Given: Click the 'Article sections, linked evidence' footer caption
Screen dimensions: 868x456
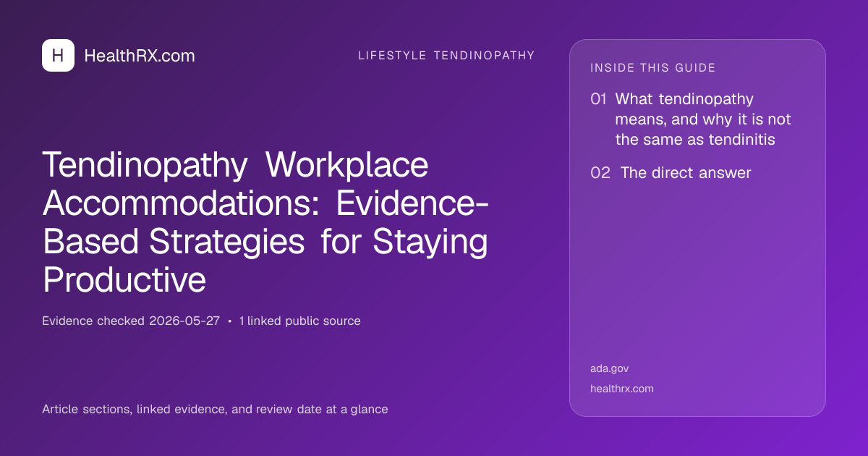Looking at the screenshot, I should pos(215,409).
